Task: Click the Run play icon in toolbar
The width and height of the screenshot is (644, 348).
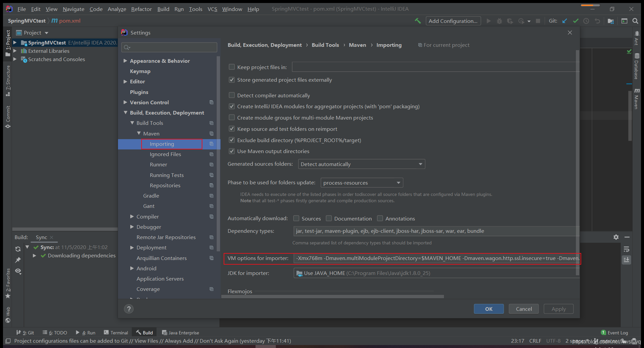Action: tap(488, 21)
